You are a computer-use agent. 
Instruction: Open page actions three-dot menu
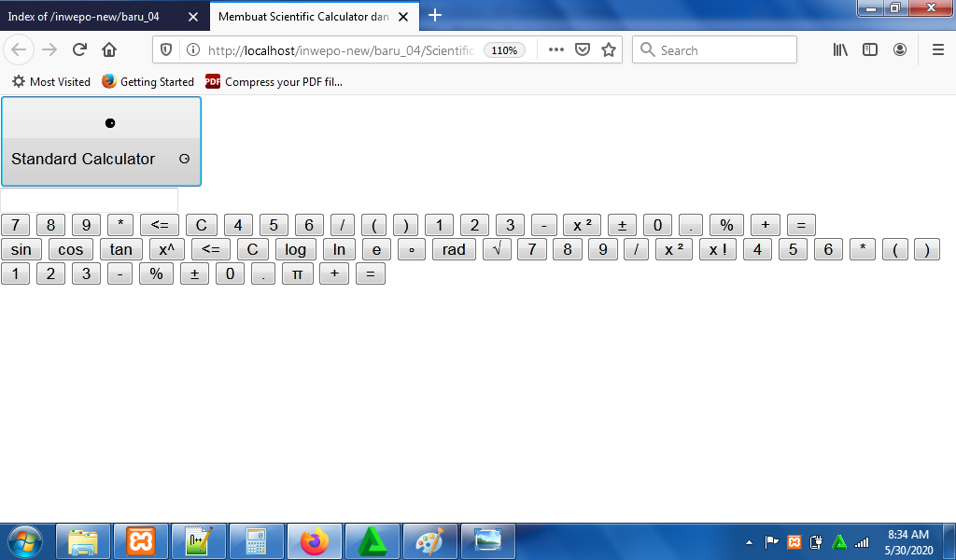556,50
